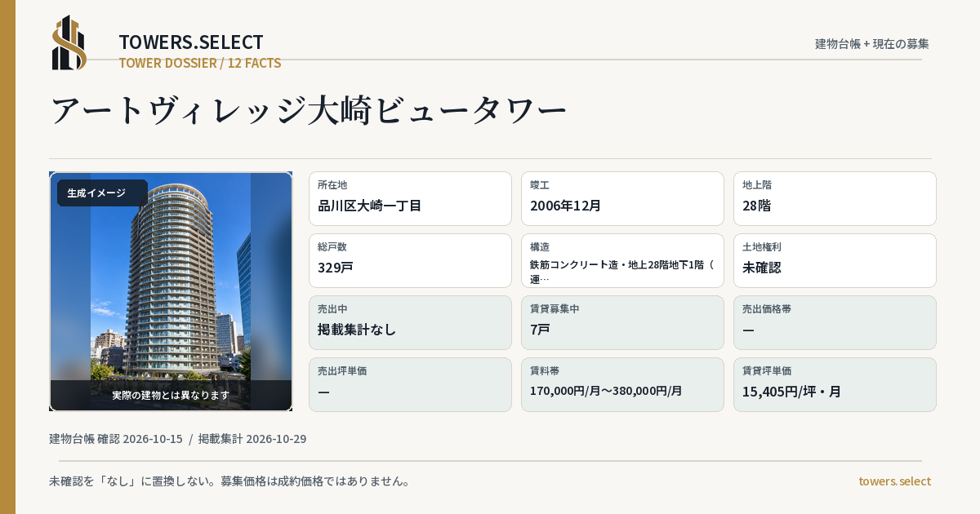Viewport: 980px width, 514px height.
Task: Select the 所在地 label
Action: (x=332, y=185)
